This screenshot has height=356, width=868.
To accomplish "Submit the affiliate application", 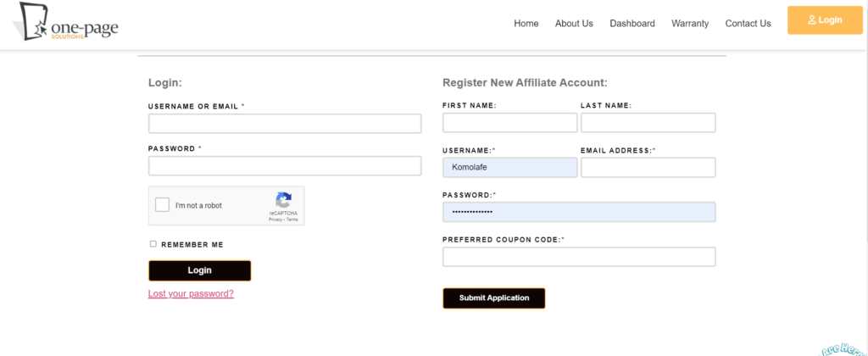I will pos(493,298).
